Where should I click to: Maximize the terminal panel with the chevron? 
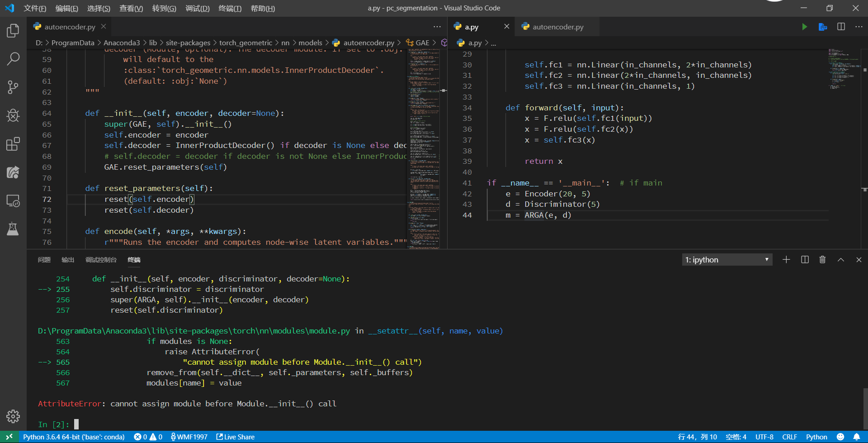pos(841,259)
